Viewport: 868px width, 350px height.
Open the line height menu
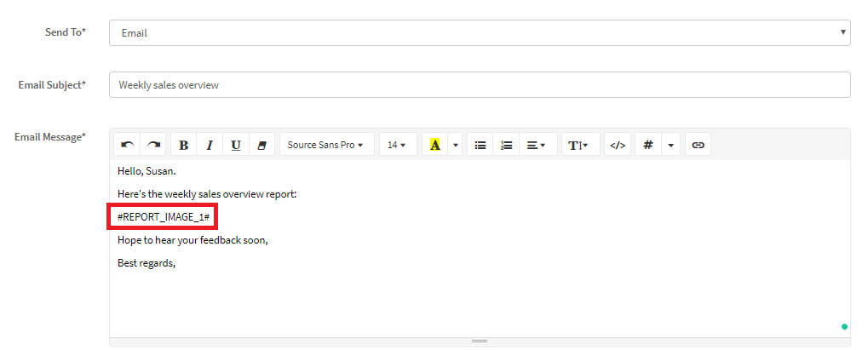[x=578, y=145]
